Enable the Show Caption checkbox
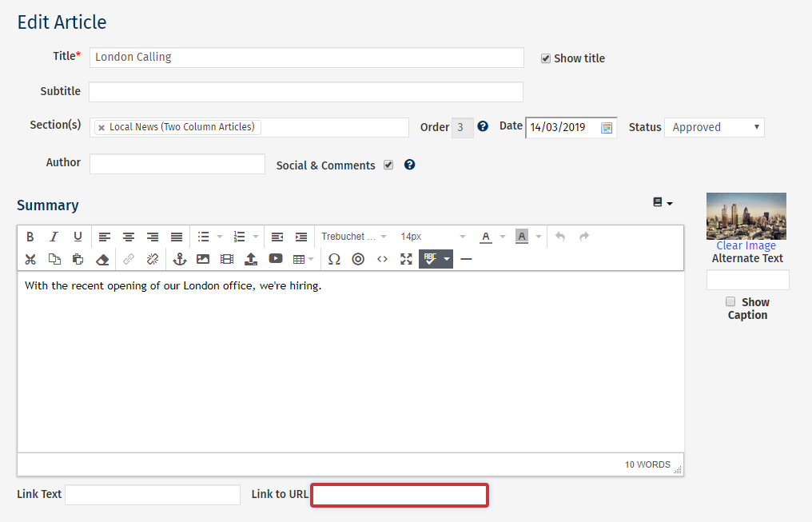This screenshot has height=522, width=812. point(730,301)
